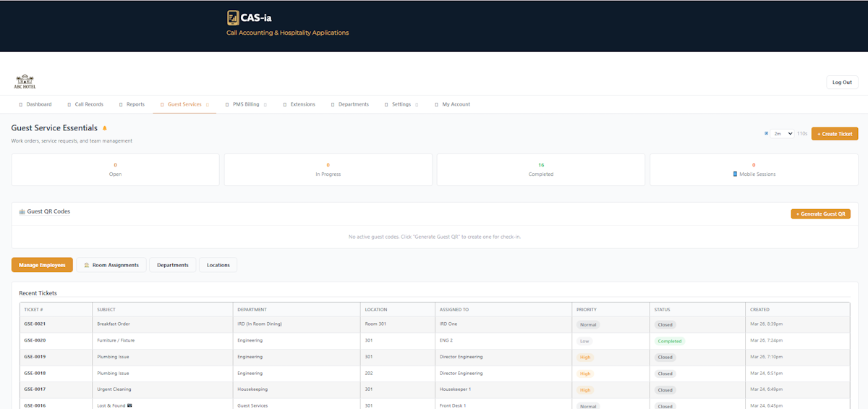Click the small icon next to Lost & Found
This screenshot has height=409, width=868.
coord(129,405)
